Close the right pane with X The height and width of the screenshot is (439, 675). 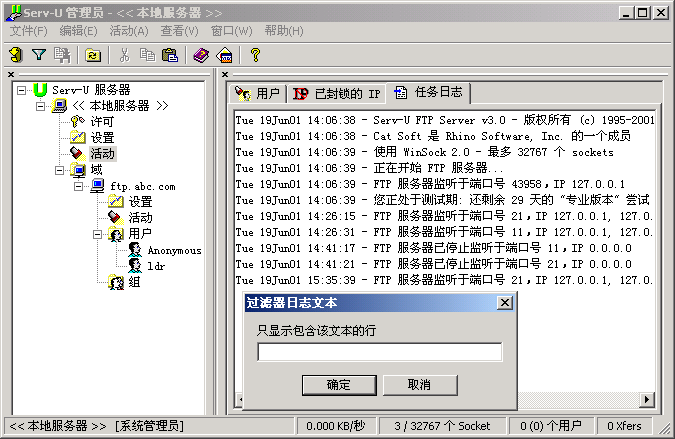coord(225,74)
